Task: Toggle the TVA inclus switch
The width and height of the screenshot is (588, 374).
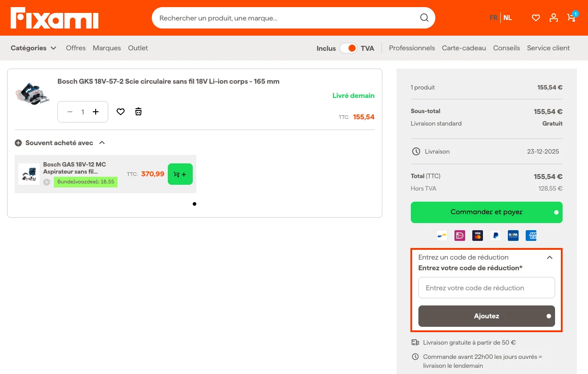Action: tap(348, 48)
